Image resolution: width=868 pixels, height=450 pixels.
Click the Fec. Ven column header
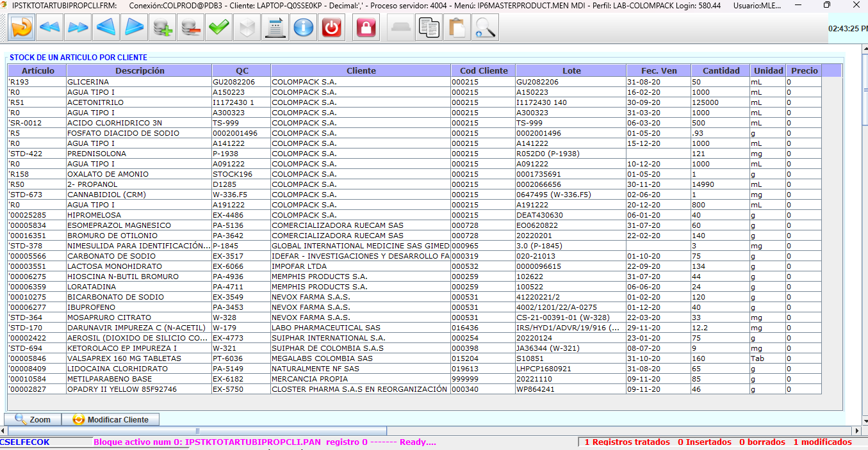click(659, 70)
